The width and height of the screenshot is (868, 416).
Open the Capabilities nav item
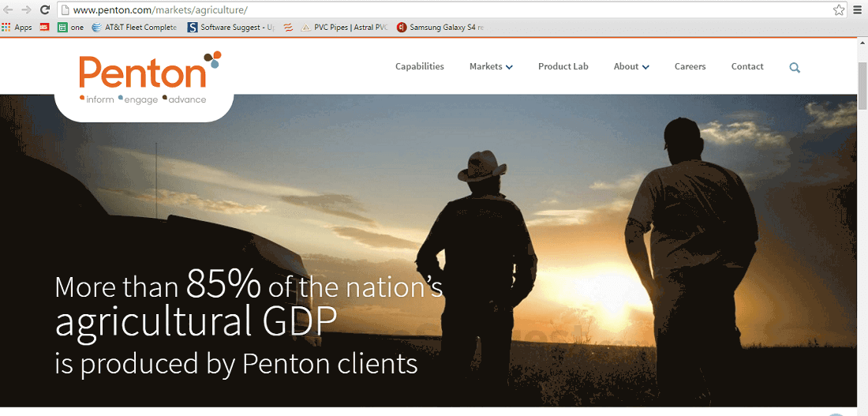(x=420, y=66)
